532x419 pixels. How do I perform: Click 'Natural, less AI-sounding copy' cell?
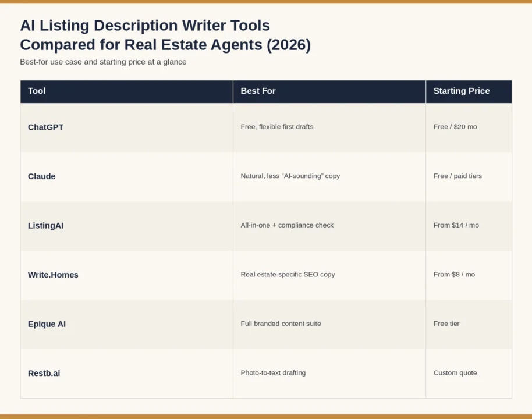click(x=329, y=177)
